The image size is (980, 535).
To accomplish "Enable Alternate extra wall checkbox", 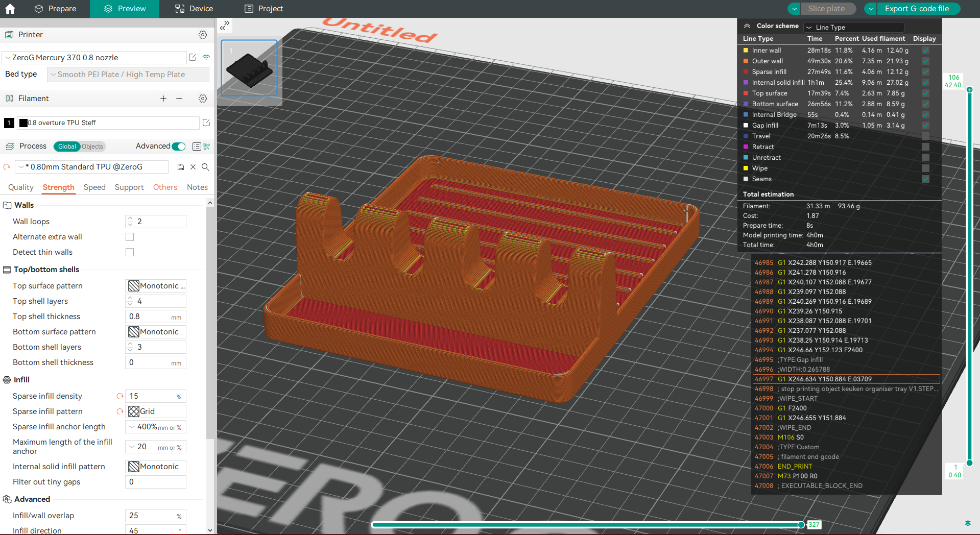I will point(130,237).
